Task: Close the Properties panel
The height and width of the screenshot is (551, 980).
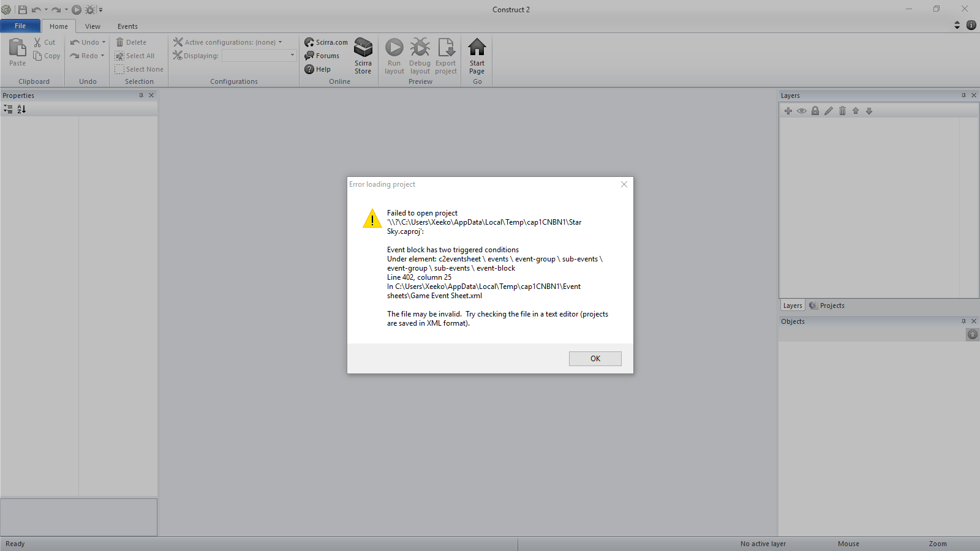Action: pyautogui.click(x=151, y=96)
